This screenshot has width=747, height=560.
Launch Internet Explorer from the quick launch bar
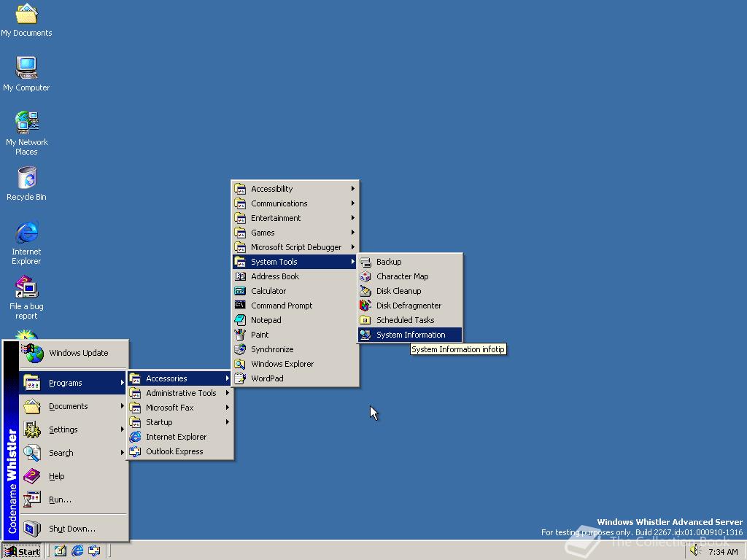(77, 551)
